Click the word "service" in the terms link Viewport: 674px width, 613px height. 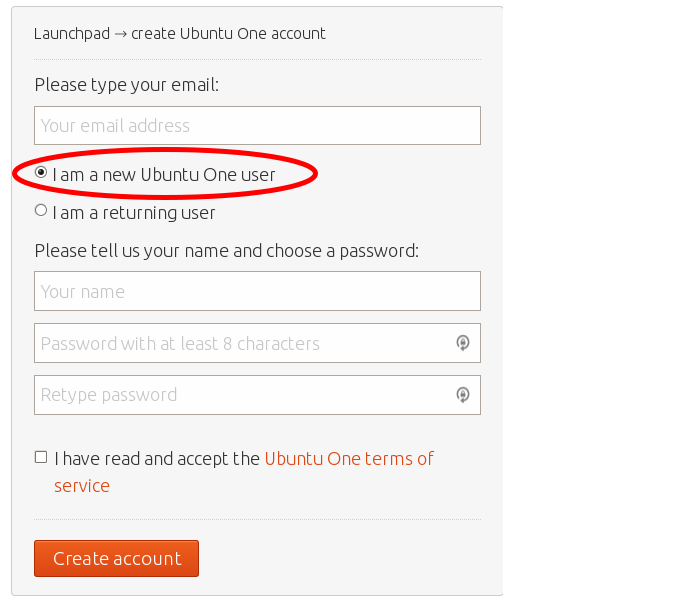pyautogui.click(x=82, y=486)
